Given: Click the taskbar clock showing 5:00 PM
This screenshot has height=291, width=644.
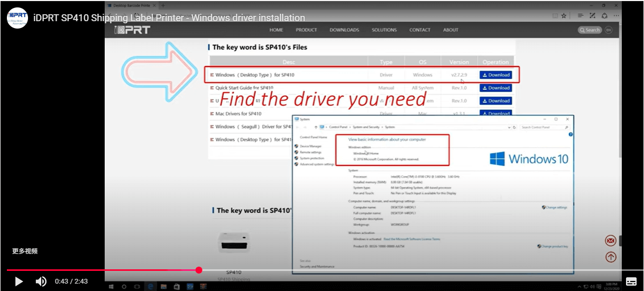Looking at the screenshot, I should coord(611,286).
